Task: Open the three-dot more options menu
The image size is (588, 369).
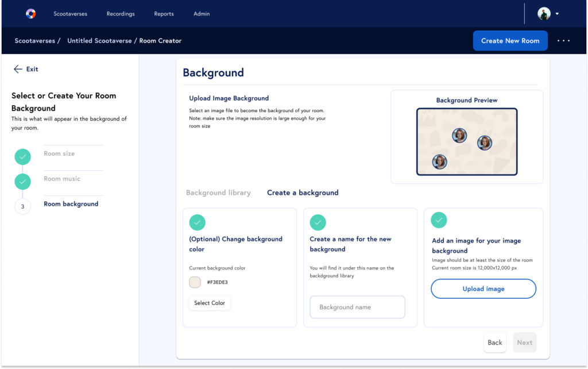Action: [563, 41]
